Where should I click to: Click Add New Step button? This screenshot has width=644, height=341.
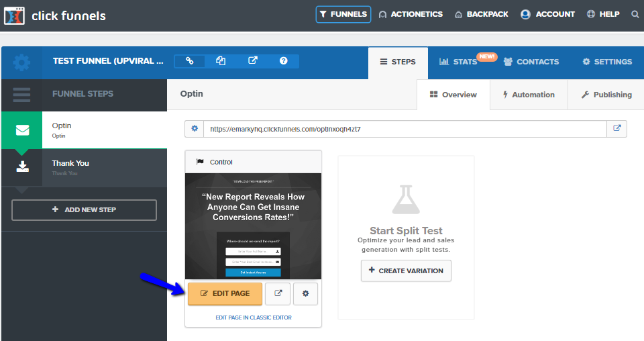coord(85,210)
